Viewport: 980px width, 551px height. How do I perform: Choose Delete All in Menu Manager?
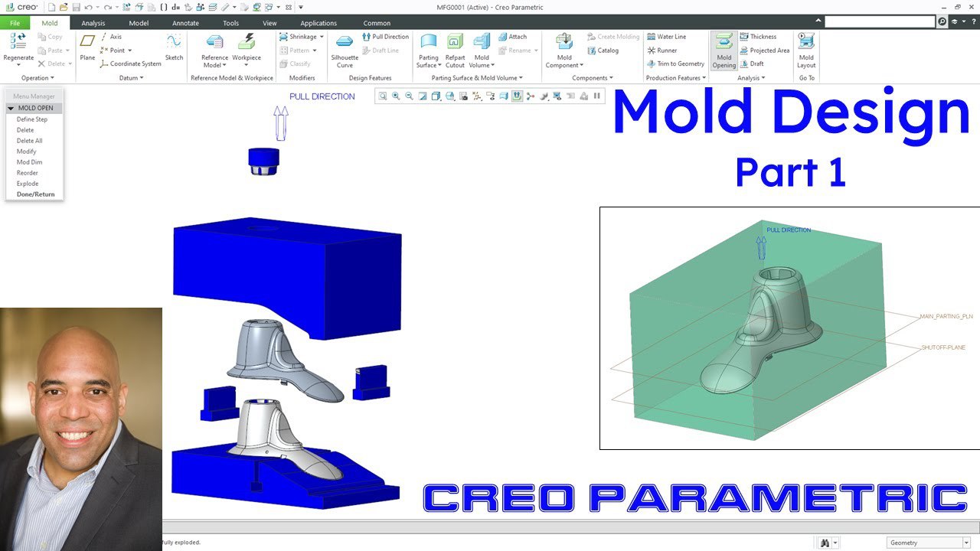point(30,141)
